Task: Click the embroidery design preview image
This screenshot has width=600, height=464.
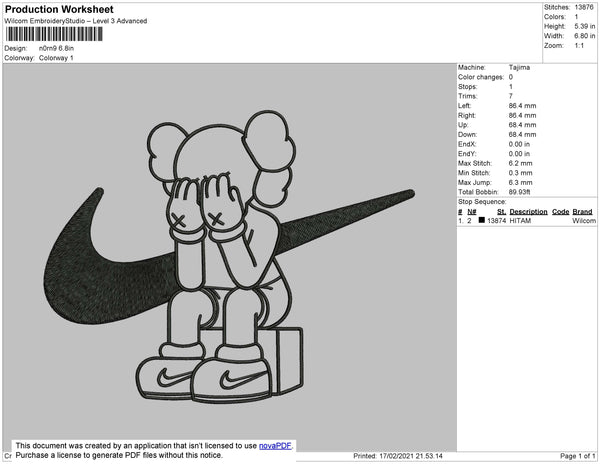Action: [x=229, y=257]
